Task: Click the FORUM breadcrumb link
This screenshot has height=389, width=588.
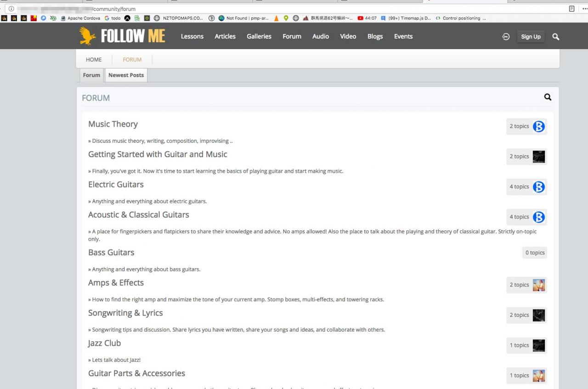Action: 132,59
